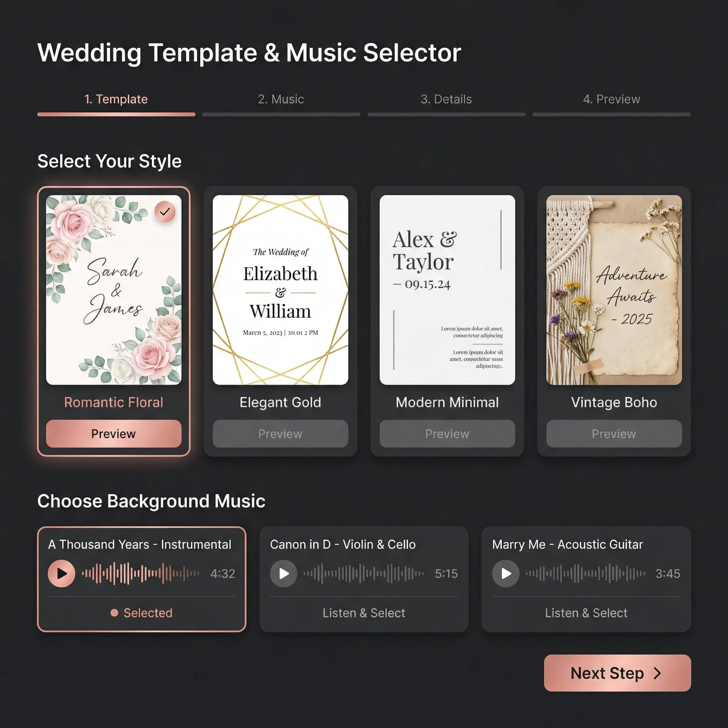728x728 pixels.
Task: Deselect the Romantic Floral template
Action: pyautogui.click(x=113, y=290)
